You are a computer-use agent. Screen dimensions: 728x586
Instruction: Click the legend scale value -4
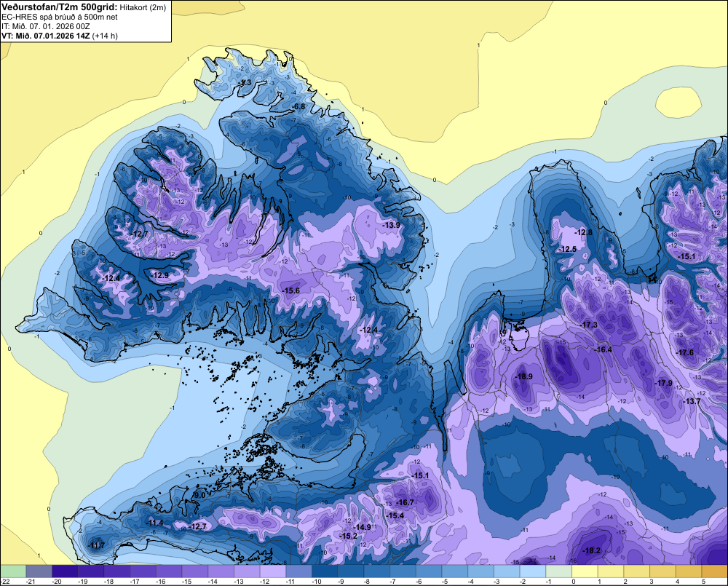[472, 582]
